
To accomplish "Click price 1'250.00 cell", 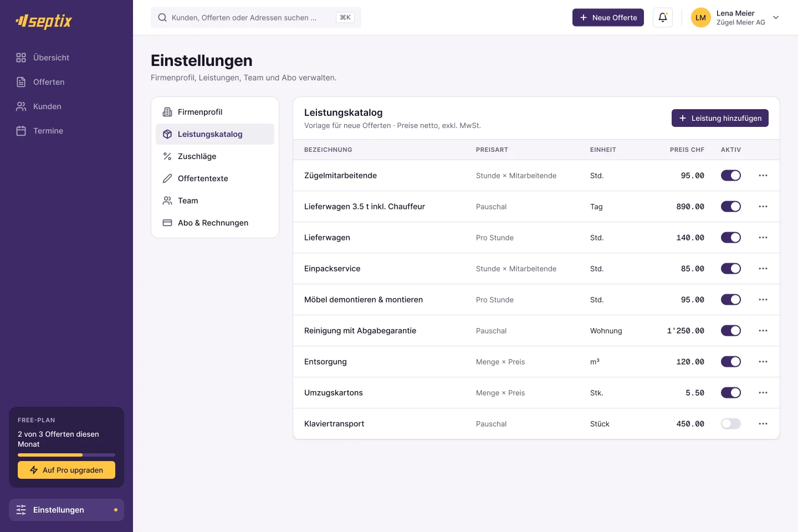I will 686,331.
